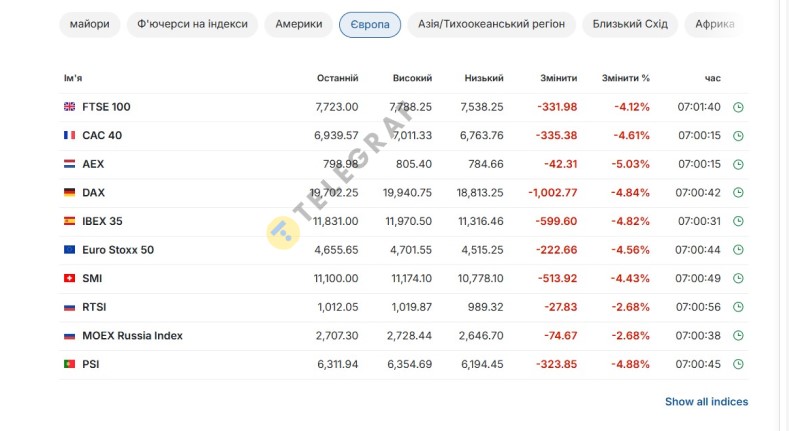The width and height of the screenshot is (789, 431).
Task: Click the clock icon in AEX row
Action: coord(738,164)
